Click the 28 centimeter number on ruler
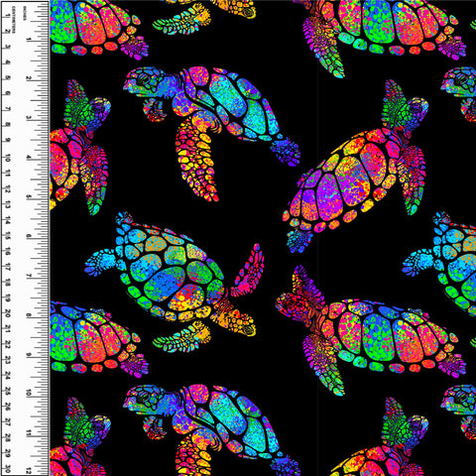 pyautogui.click(x=7, y=437)
